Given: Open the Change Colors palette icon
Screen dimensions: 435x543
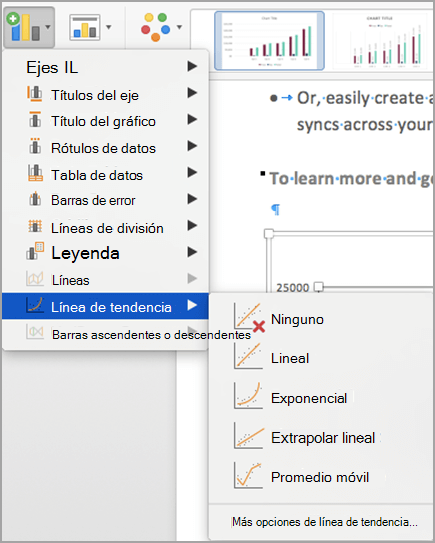Looking at the screenshot, I should (x=156, y=27).
